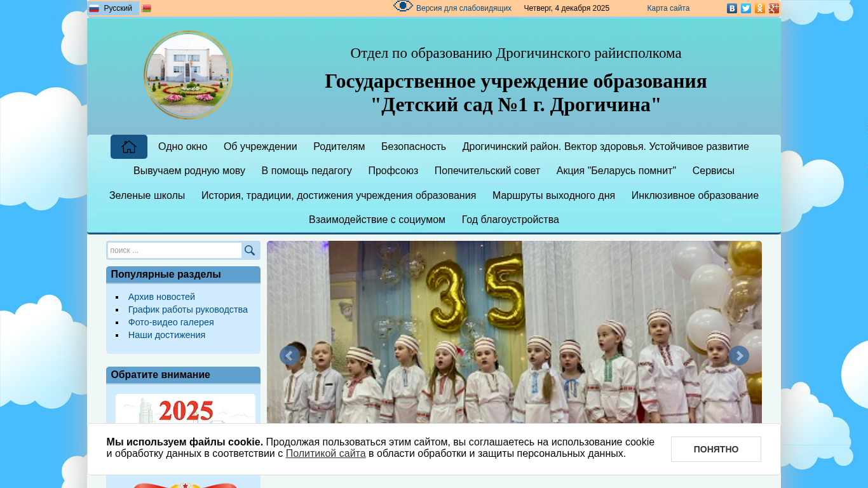Open 'График работы руководства' link
Image resolution: width=868 pixels, height=488 pixels.
click(x=188, y=309)
